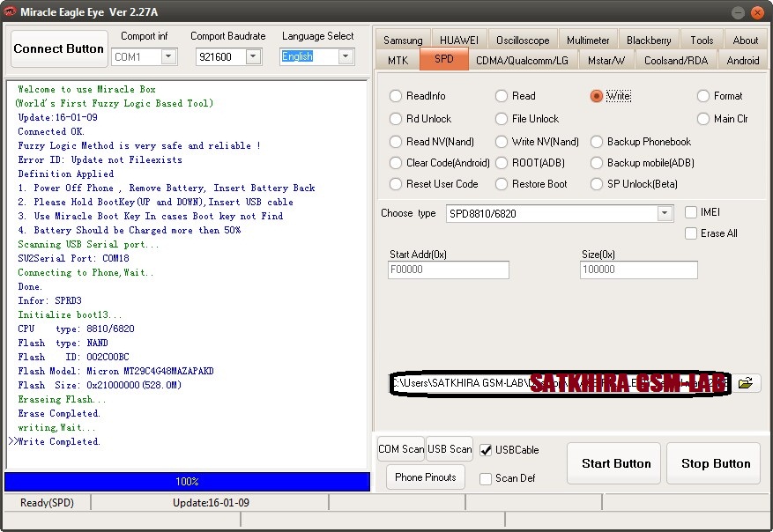Open the Tools tab
773x532 pixels.
[x=702, y=40]
